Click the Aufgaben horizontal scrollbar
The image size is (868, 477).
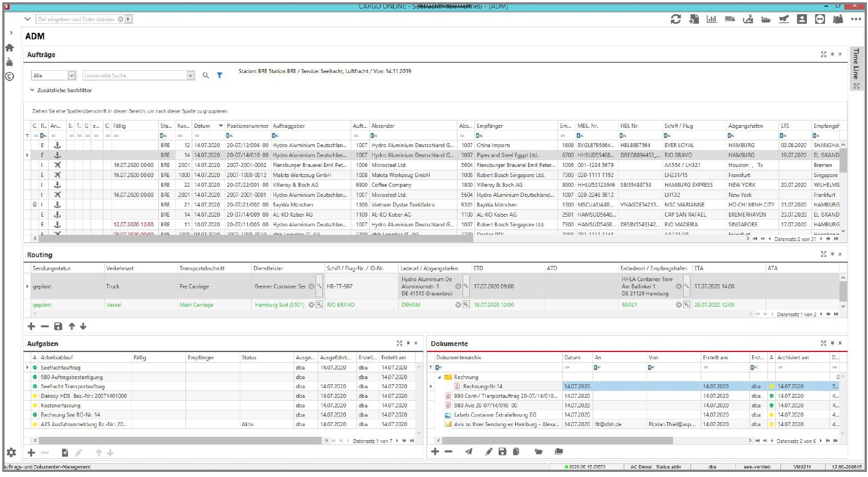(181, 440)
